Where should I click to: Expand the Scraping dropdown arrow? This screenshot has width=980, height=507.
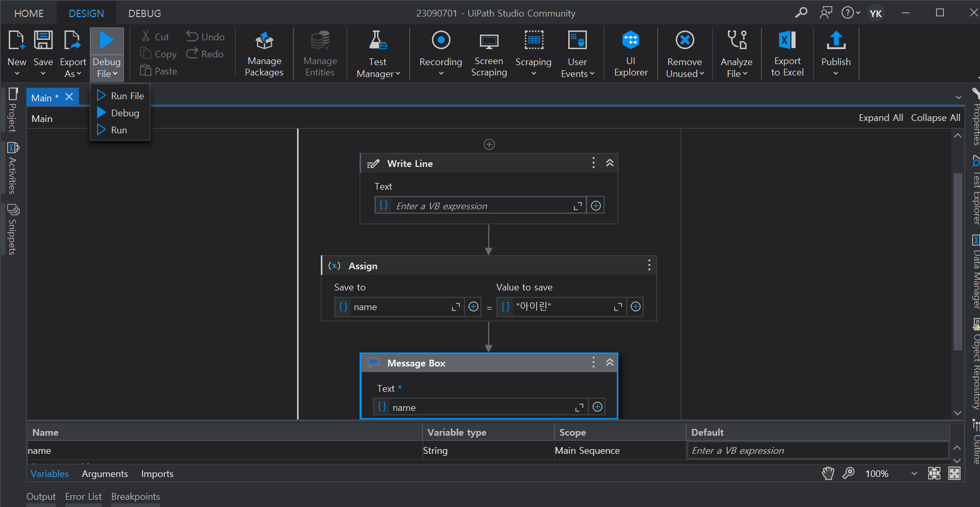(534, 74)
